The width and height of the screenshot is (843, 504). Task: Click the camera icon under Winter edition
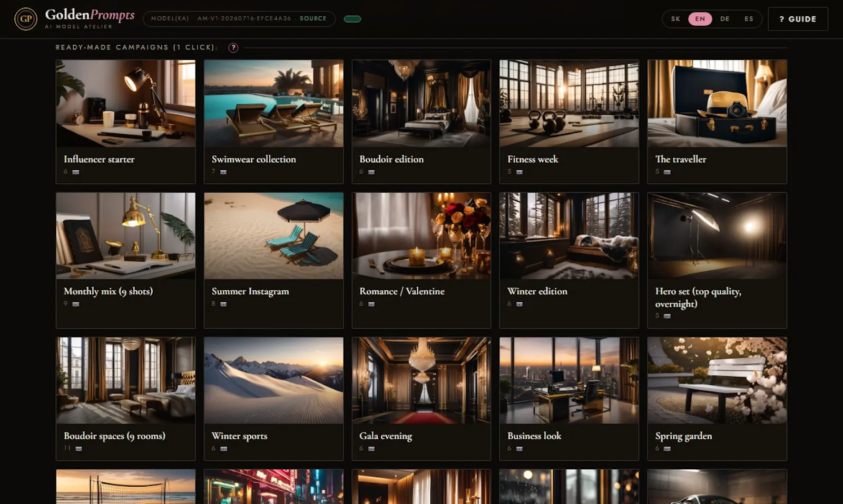pos(519,304)
